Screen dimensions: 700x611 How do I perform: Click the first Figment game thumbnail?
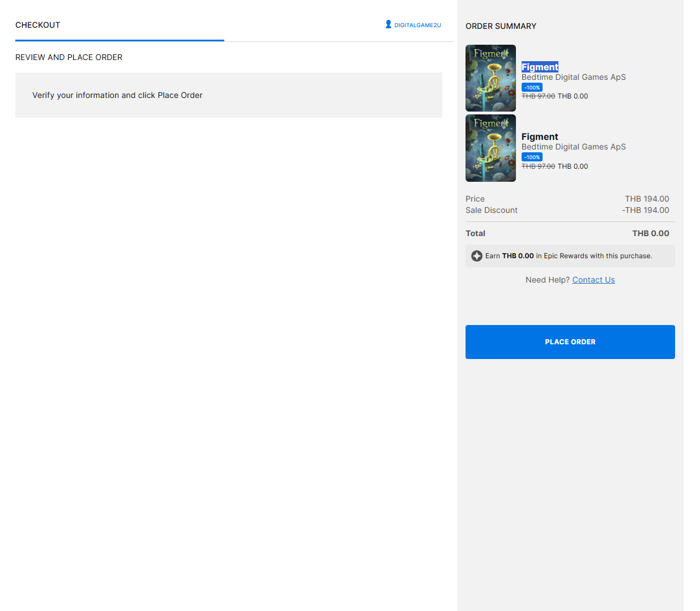tap(490, 78)
